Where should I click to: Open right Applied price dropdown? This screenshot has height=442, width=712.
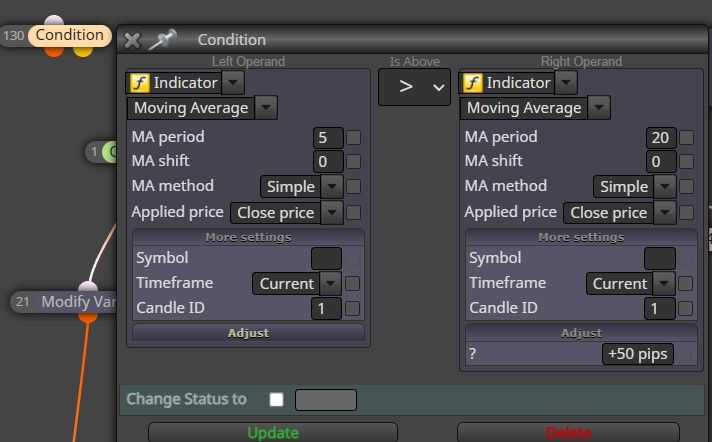point(619,213)
